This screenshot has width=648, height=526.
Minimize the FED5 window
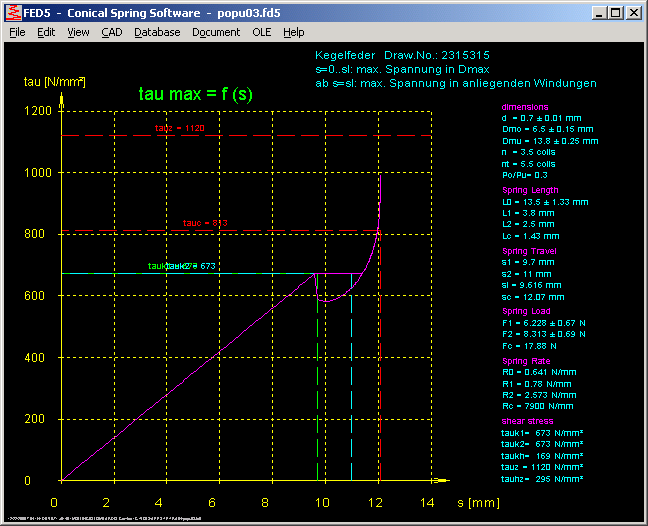pyautogui.click(x=600, y=13)
